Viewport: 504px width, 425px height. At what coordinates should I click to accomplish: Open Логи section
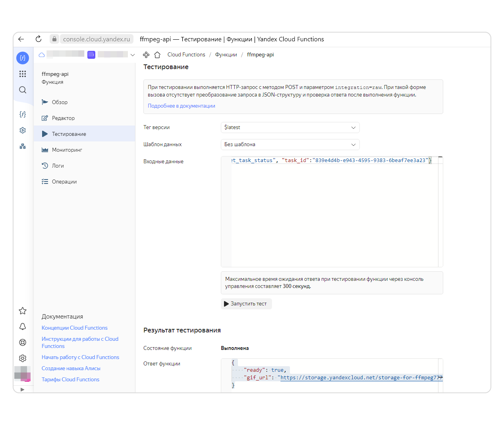point(84,166)
